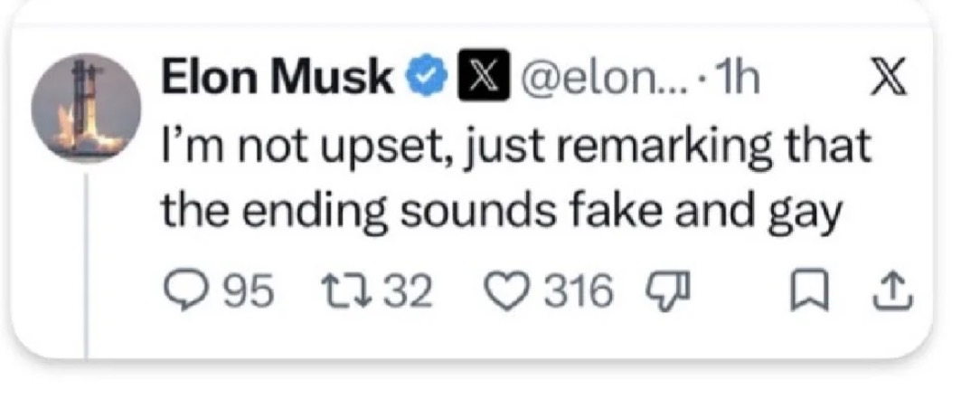Bookmark the tweet with bookmark icon

(x=809, y=294)
